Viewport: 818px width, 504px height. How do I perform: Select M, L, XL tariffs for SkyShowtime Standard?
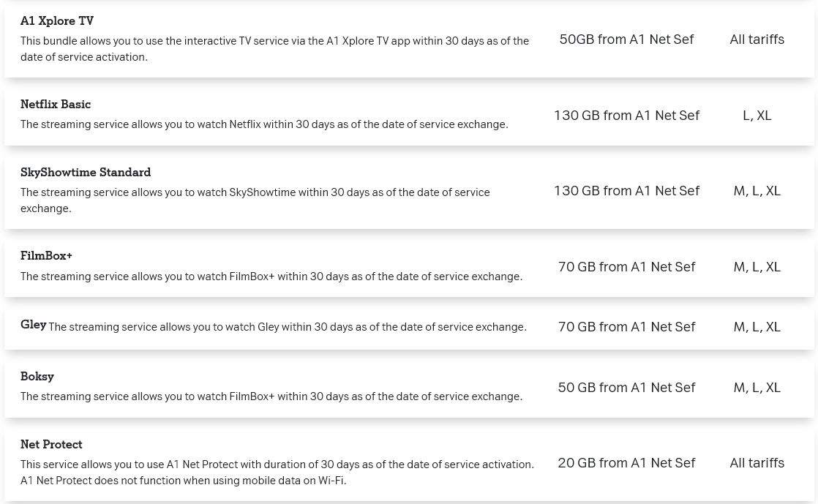[757, 191]
